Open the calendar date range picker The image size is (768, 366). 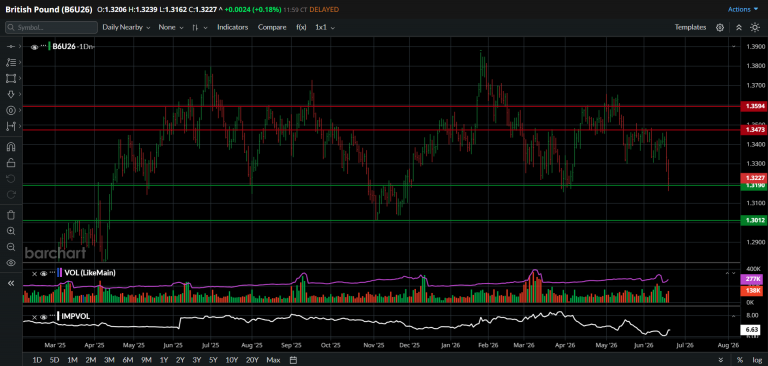293,360
